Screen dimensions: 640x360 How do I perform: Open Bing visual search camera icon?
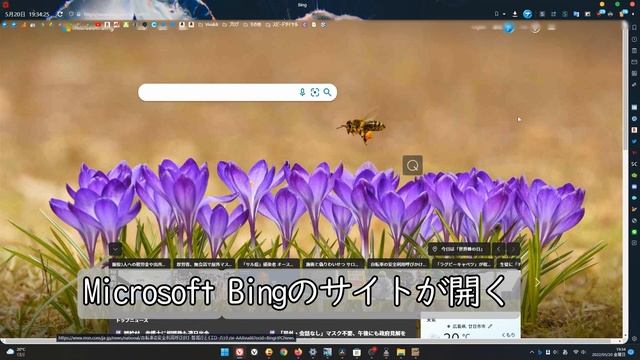(315, 93)
